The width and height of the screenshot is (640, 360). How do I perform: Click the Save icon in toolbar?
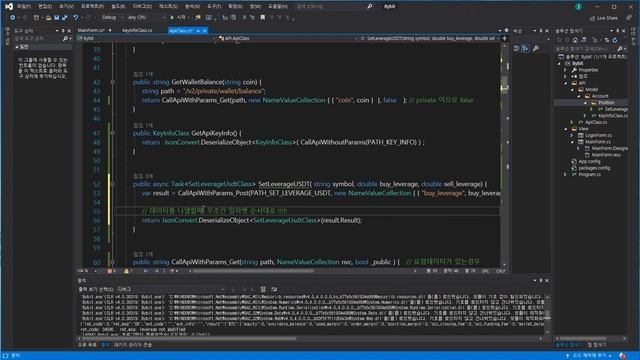coord(57,18)
